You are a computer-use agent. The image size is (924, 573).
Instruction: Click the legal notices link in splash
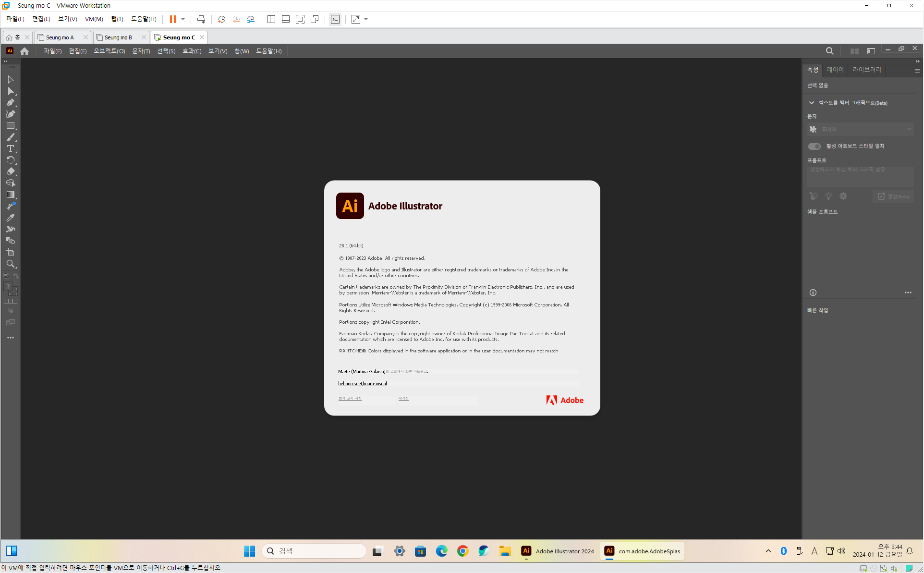tap(350, 399)
